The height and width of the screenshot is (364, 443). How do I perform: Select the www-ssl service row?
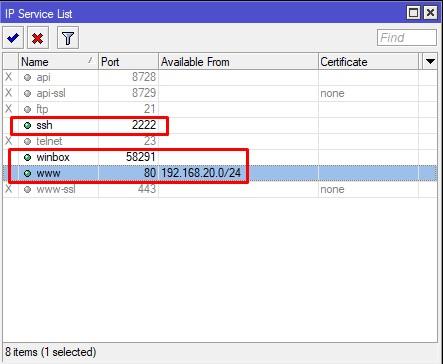tap(220, 189)
